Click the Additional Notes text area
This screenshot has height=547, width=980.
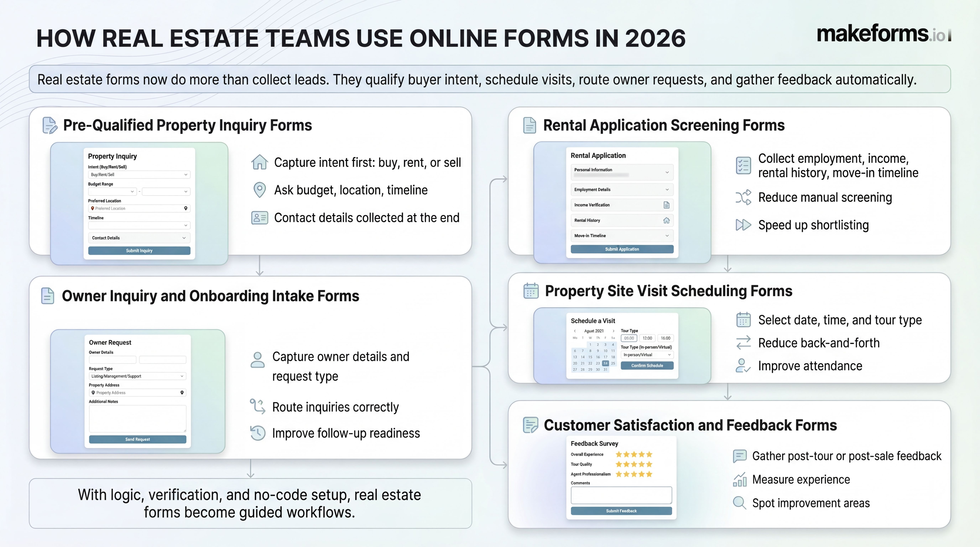point(137,418)
